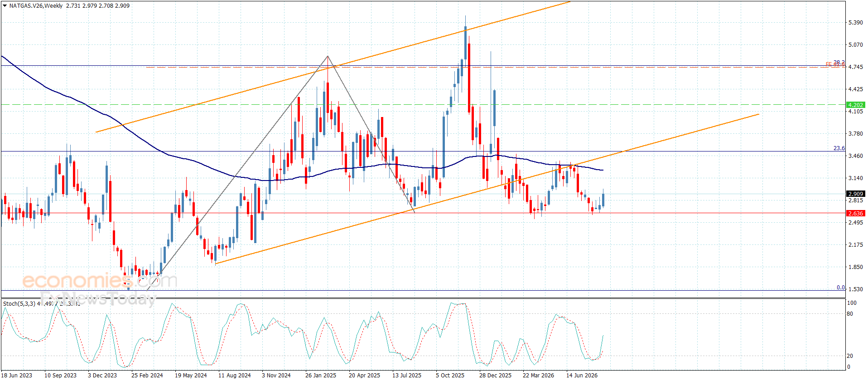Click the red 2.636 price tag
868x381 pixels.
[x=856, y=213]
